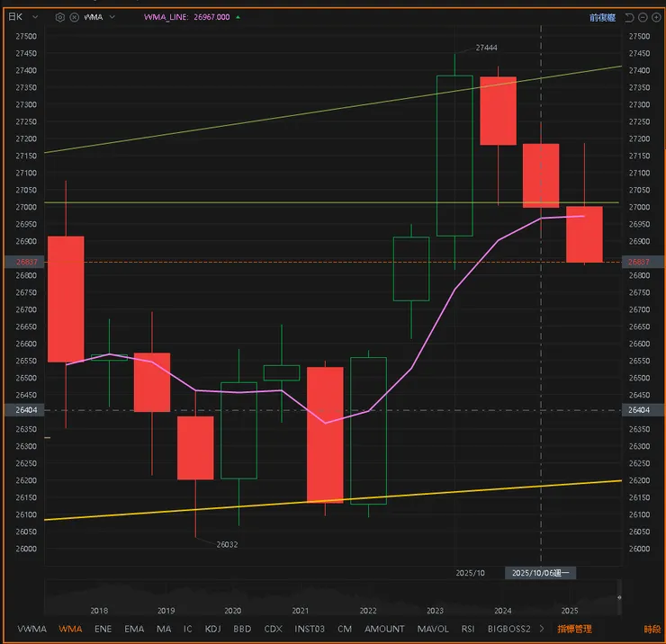The height and width of the screenshot is (644, 666).
Task: Click the 2025/10 date axis label
Action: pos(470,573)
